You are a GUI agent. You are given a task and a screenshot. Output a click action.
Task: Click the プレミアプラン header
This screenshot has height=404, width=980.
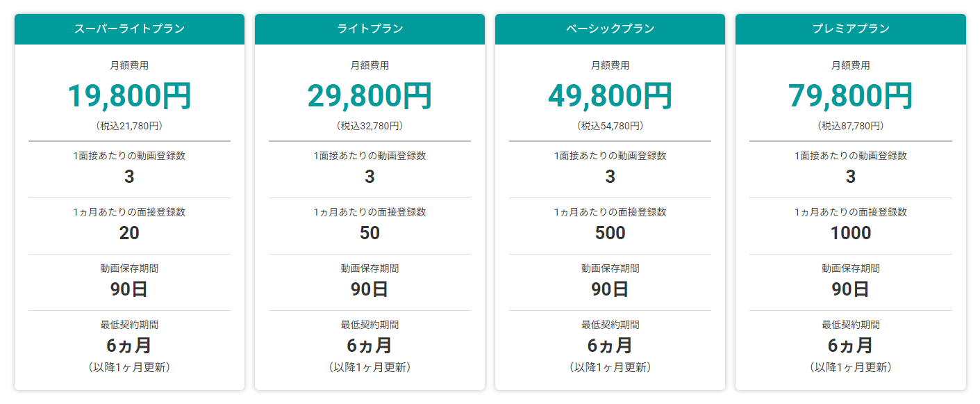tap(851, 29)
